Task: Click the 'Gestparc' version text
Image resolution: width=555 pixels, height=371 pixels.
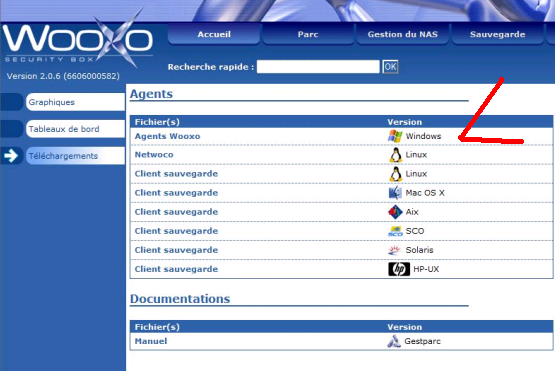Action: tap(423, 341)
